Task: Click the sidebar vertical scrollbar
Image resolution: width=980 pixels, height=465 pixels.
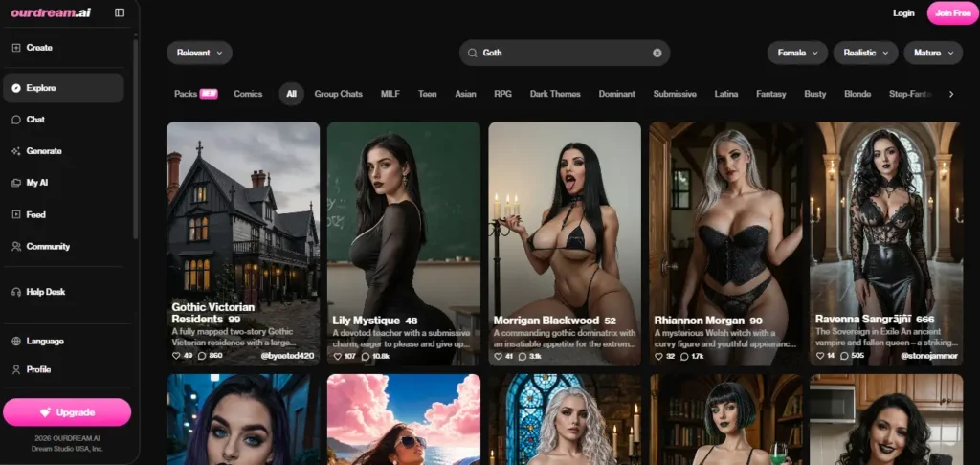Action: 136,139
